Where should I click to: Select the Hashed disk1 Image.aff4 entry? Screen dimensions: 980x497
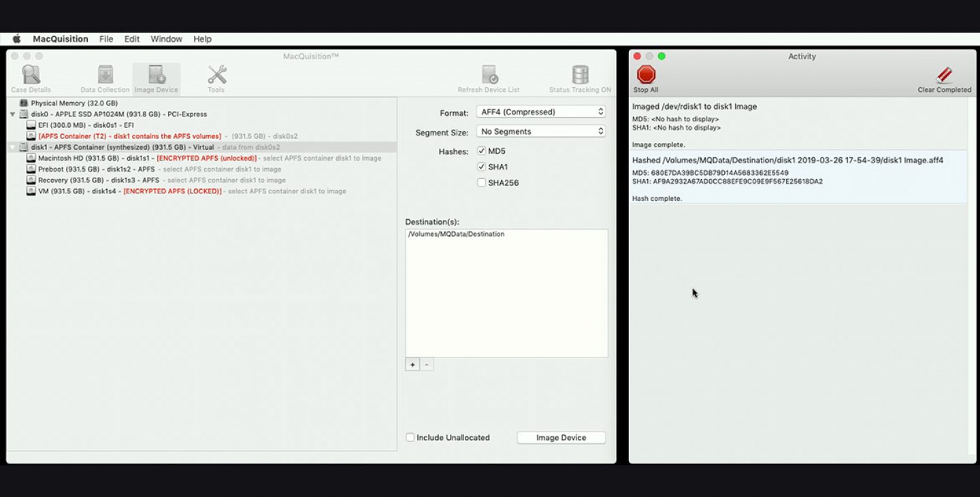point(798,177)
